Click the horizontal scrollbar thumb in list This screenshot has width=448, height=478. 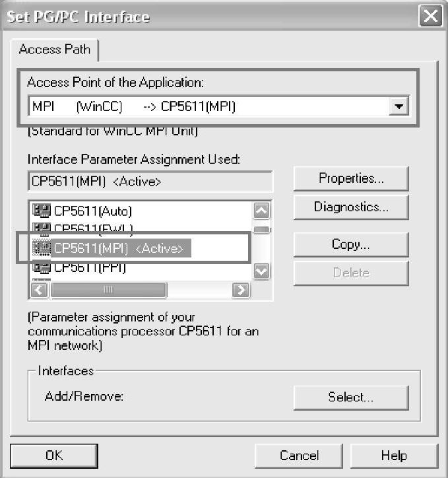pyautogui.click(x=109, y=290)
